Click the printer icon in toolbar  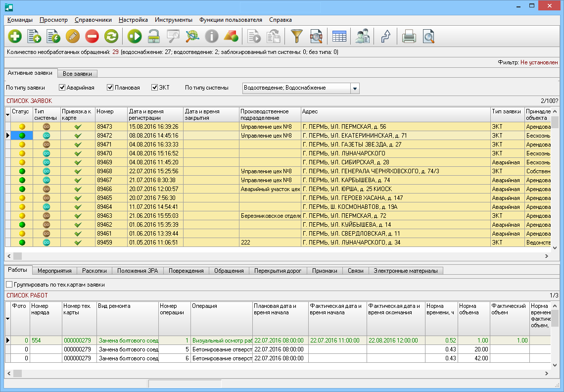409,36
